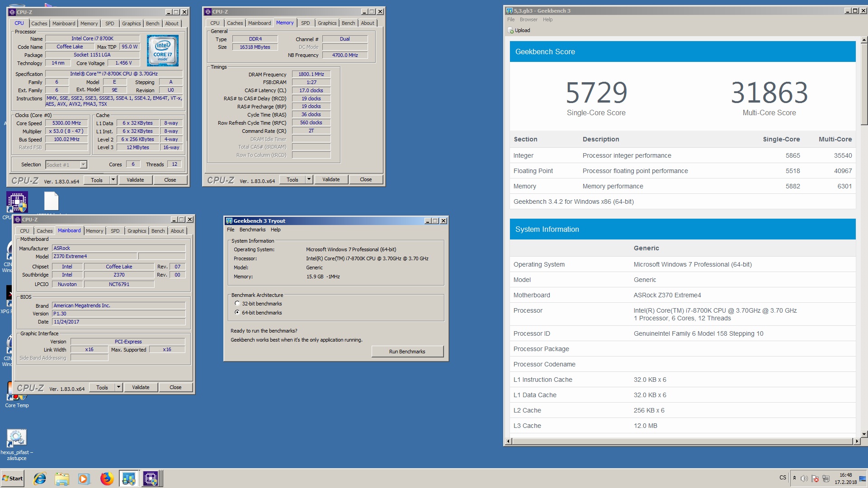Click Core Speed value 5300.00 MHz
868x488 pixels.
tap(66, 123)
